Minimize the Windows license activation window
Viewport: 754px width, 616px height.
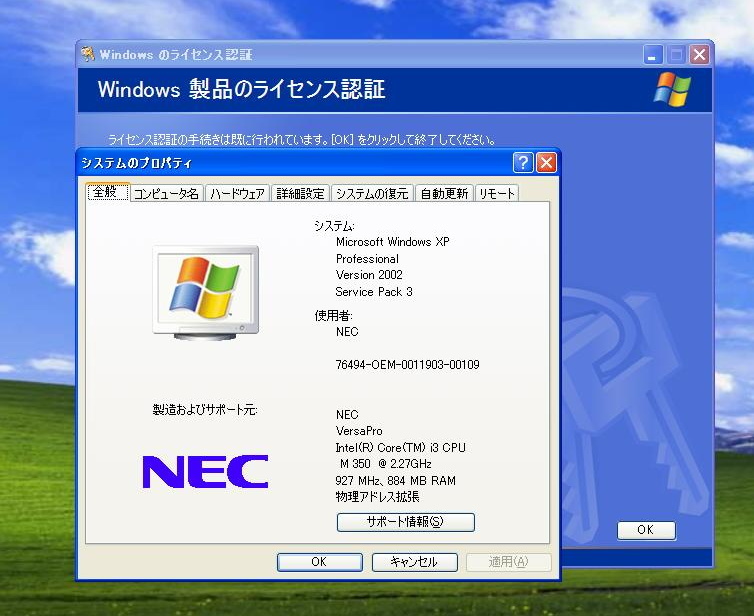pos(653,54)
